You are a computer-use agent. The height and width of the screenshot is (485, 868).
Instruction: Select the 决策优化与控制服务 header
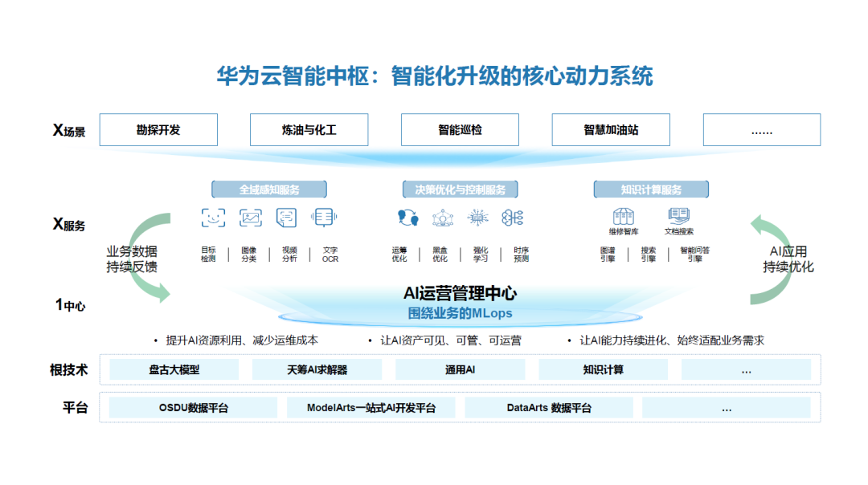(460, 190)
